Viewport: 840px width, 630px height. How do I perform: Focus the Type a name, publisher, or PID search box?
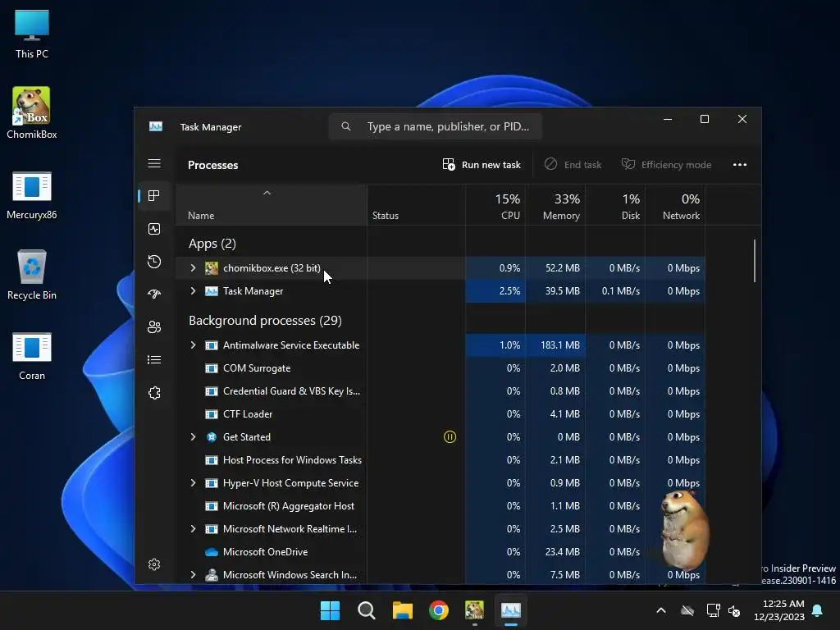(435, 126)
